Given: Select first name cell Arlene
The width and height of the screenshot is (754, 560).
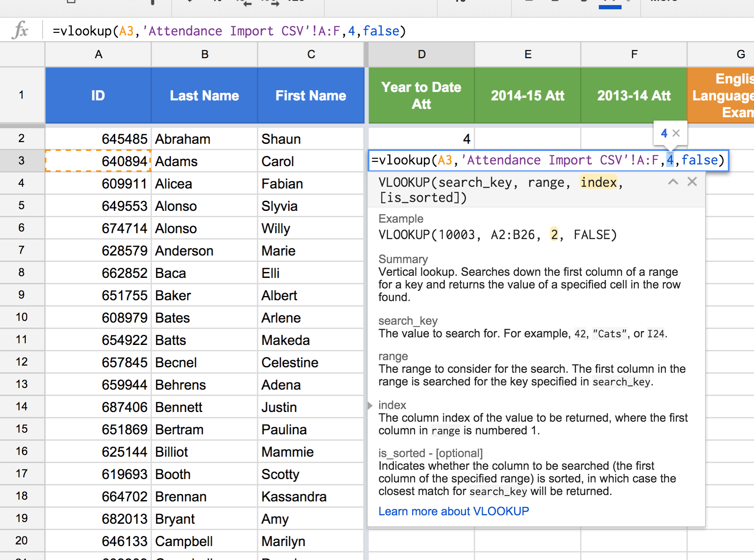Looking at the screenshot, I should tap(311, 318).
